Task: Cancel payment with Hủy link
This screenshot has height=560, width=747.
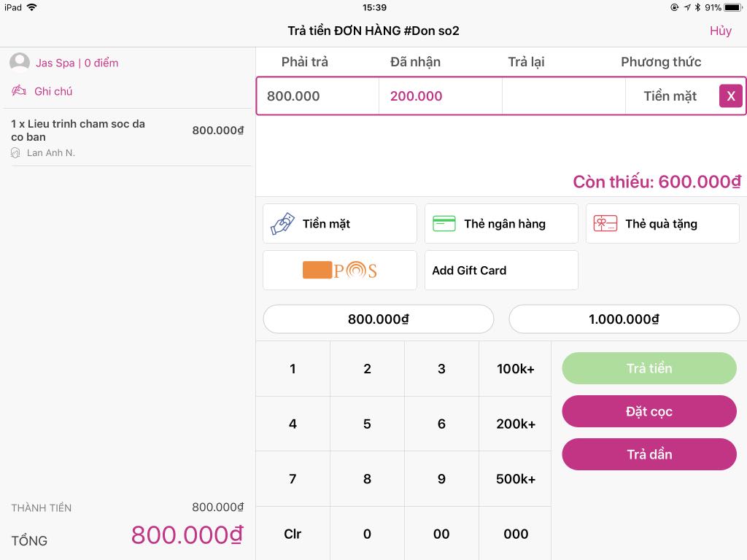Action: [x=720, y=31]
